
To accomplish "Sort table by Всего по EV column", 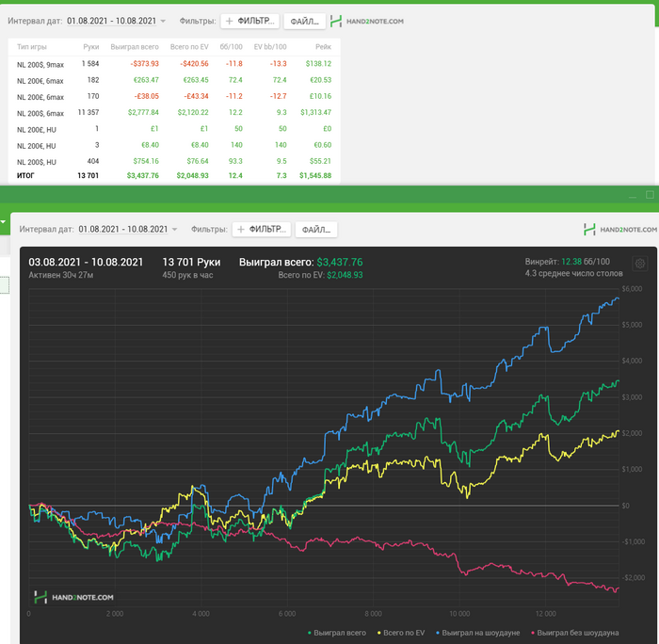I will (x=189, y=47).
